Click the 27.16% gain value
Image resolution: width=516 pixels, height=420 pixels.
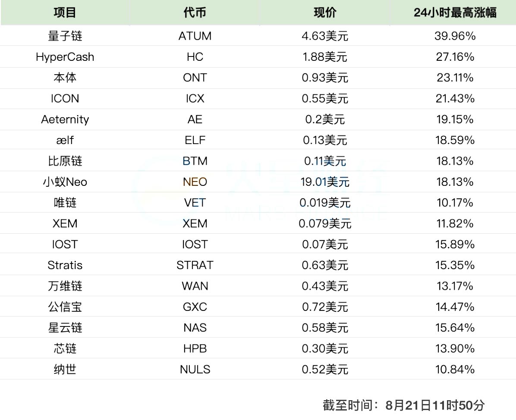455,57
